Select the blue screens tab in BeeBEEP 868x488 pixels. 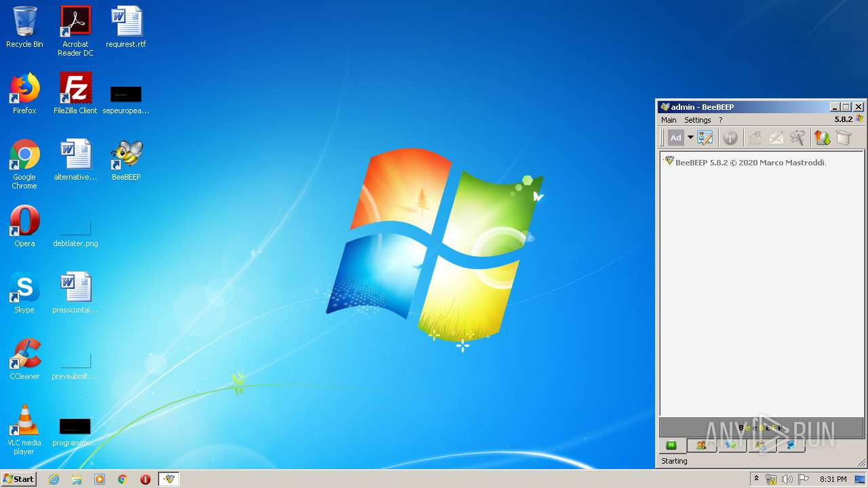point(791,445)
